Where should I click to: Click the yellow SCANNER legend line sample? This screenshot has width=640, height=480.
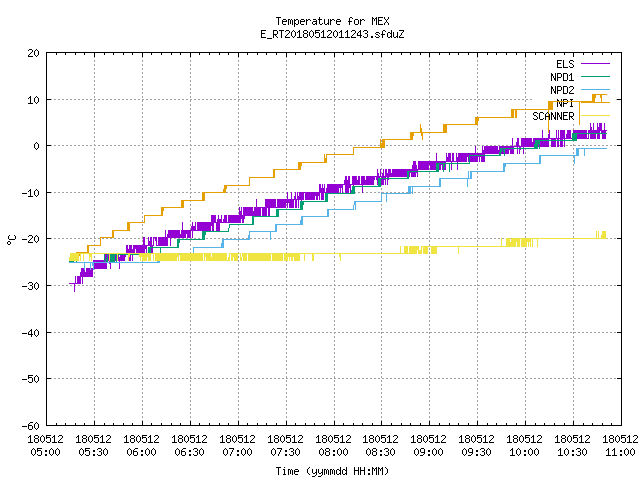[595, 116]
